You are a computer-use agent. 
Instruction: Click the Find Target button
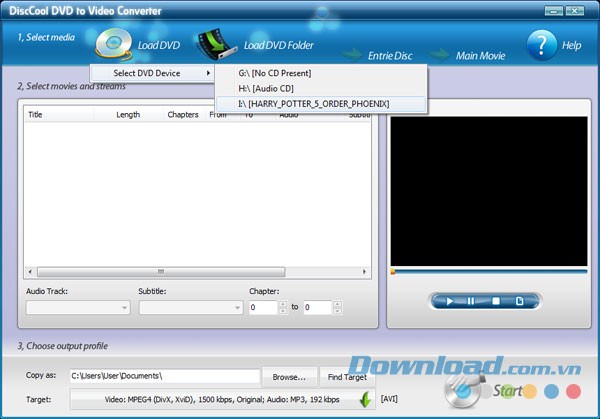347,377
